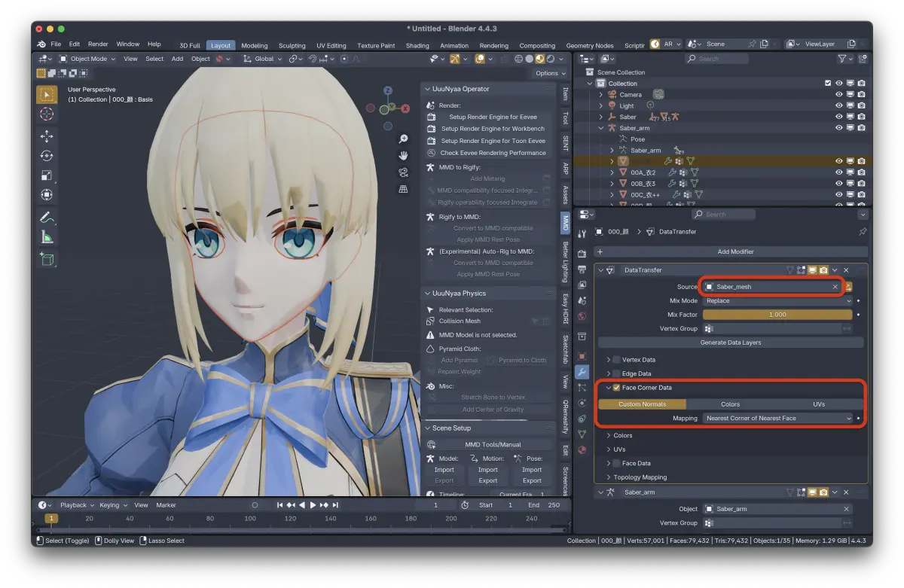Click Generate Data Layers button
Viewport: 904px width, 588px height.
731,343
